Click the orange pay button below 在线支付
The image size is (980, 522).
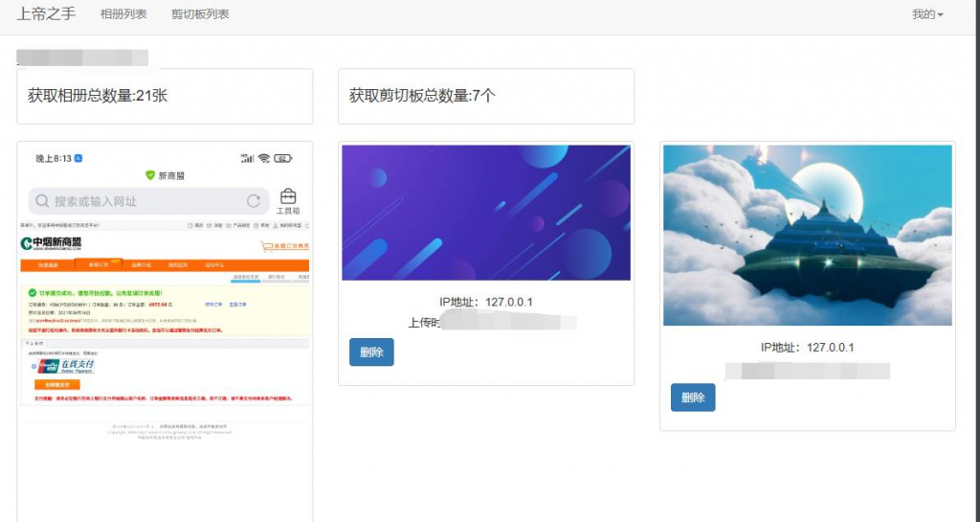pos(56,384)
